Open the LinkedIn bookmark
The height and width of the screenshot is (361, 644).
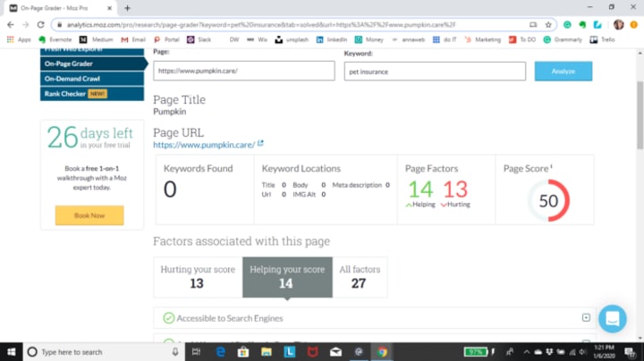coord(332,39)
